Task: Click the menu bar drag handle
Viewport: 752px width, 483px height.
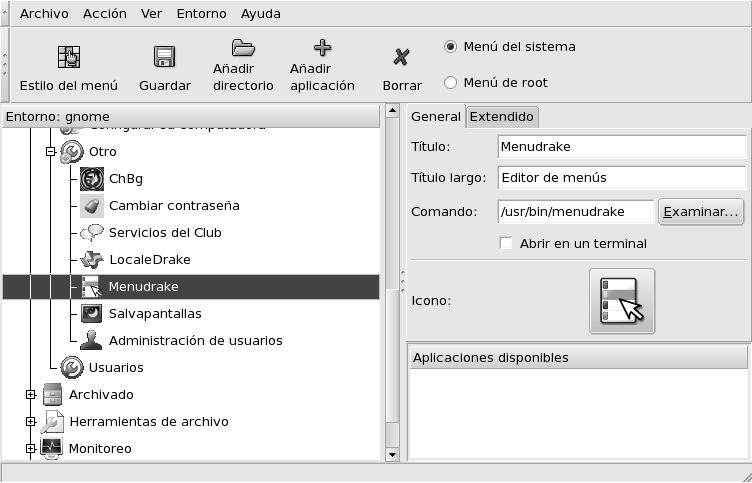Action: tap(5, 14)
